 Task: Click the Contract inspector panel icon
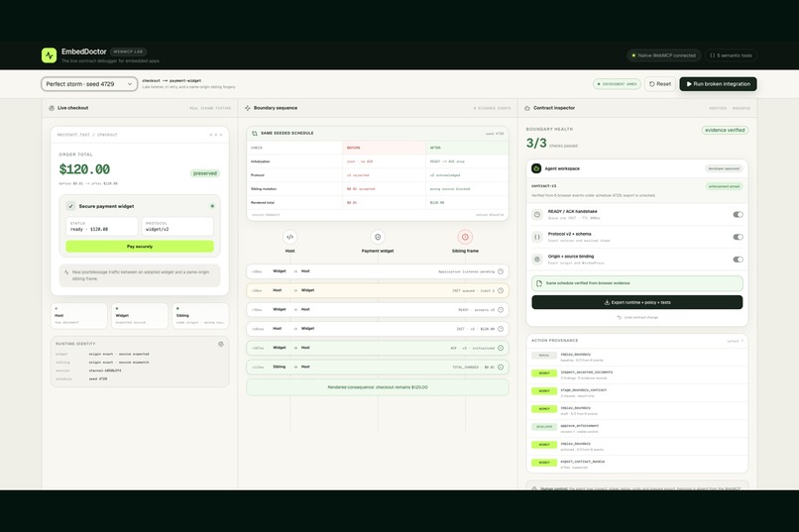click(x=527, y=108)
